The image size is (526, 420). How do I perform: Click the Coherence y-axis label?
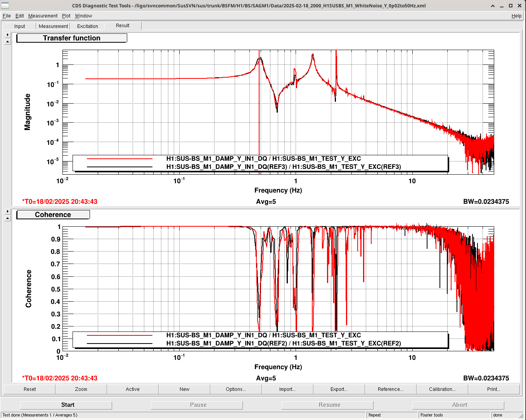coord(28,289)
